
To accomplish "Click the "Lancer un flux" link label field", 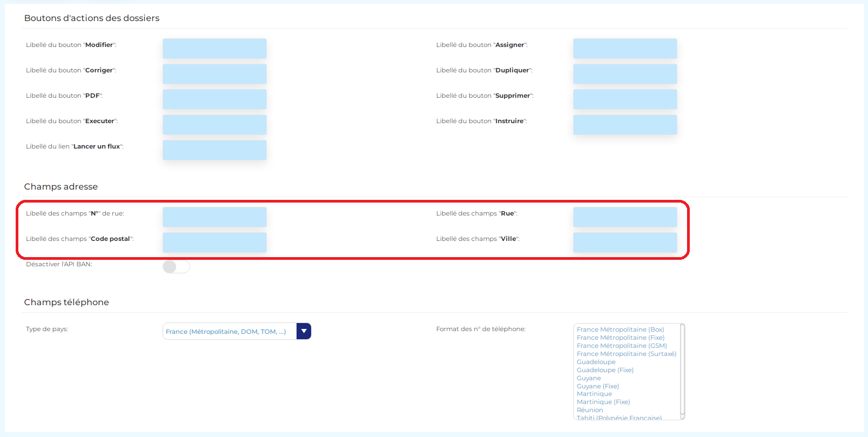I will [214, 150].
